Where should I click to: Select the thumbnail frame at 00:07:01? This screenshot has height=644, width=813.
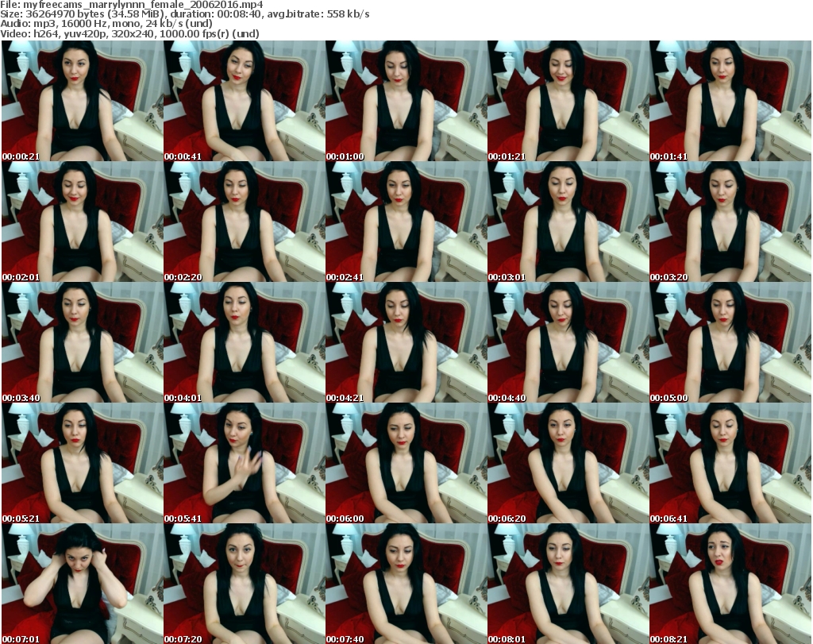(83, 584)
